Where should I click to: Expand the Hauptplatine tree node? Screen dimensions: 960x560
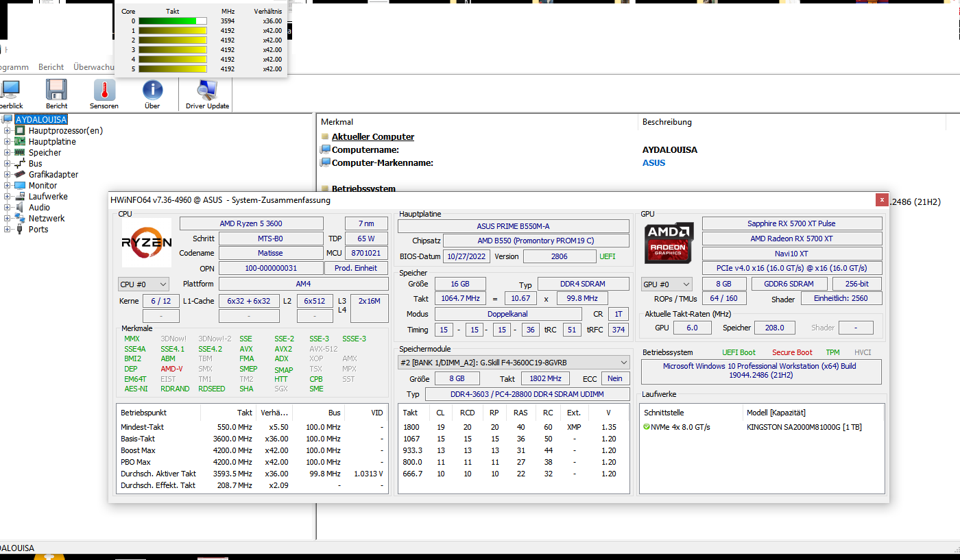click(x=8, y=141)
